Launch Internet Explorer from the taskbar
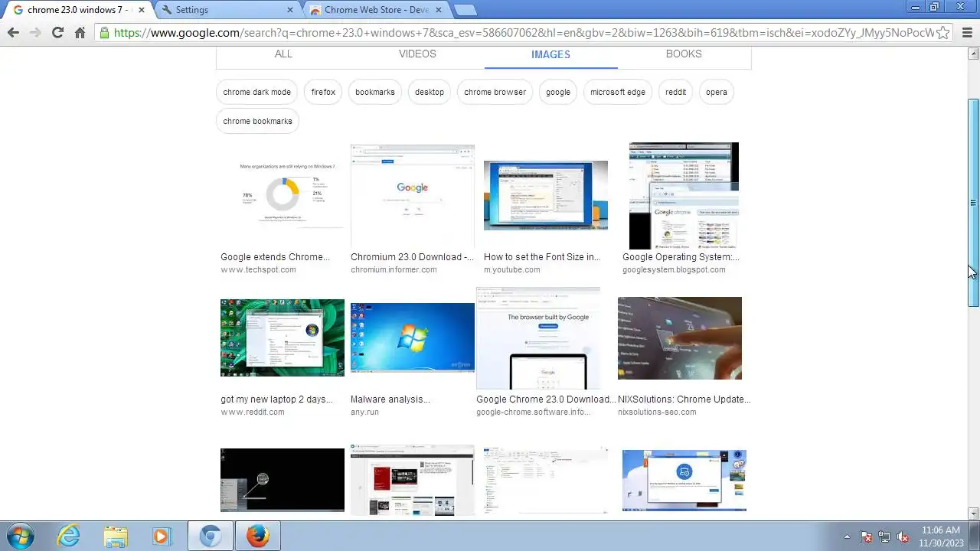The width and height of the screenshot is (980, 551). (69, 536)
